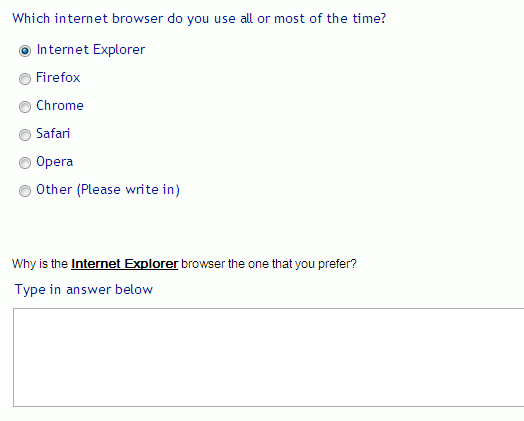Click the "most of the time?" heading text

click(x=330, y=19)
